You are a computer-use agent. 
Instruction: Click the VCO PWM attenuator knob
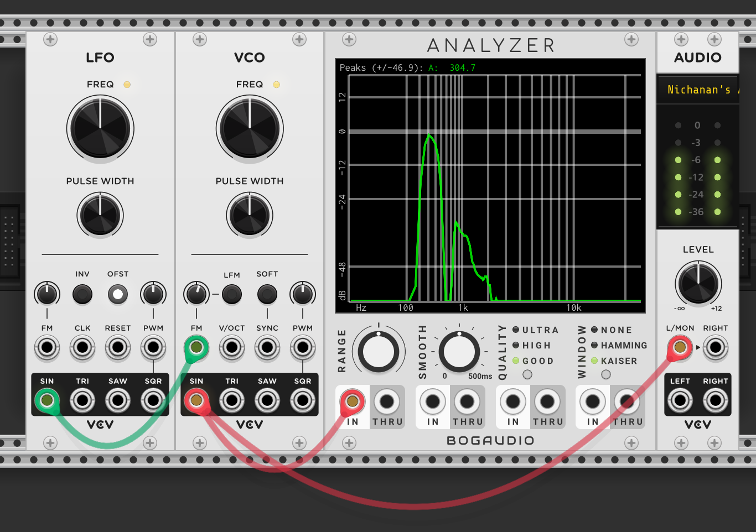pos(303,294)
